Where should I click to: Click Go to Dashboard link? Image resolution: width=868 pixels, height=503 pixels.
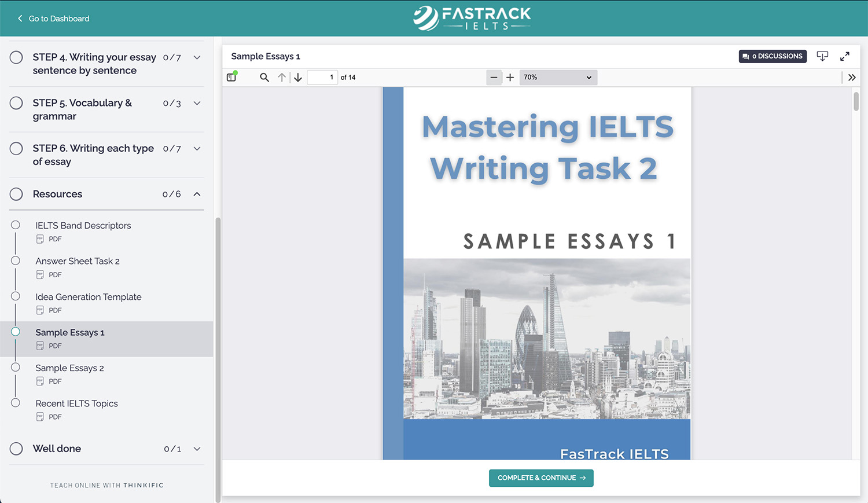click(59, 19)
